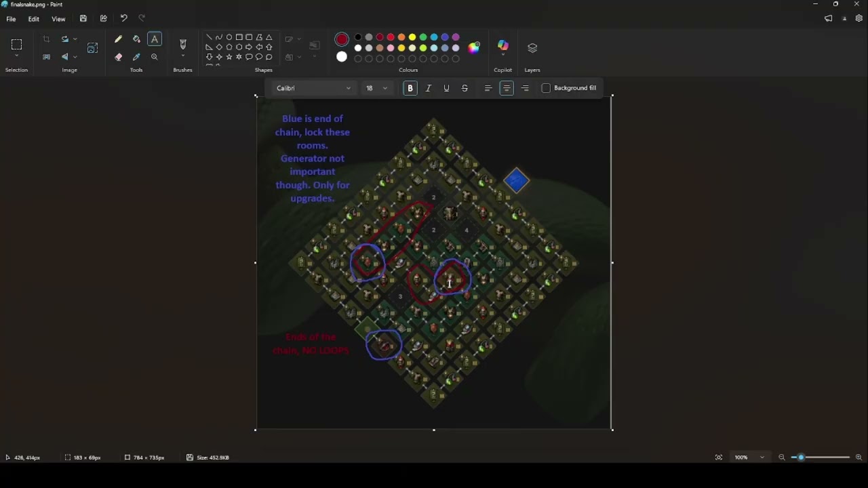Click the Remove background icon
Image resolution: width=868 pixels, height=488 pixels.
[x=46, y=57]
